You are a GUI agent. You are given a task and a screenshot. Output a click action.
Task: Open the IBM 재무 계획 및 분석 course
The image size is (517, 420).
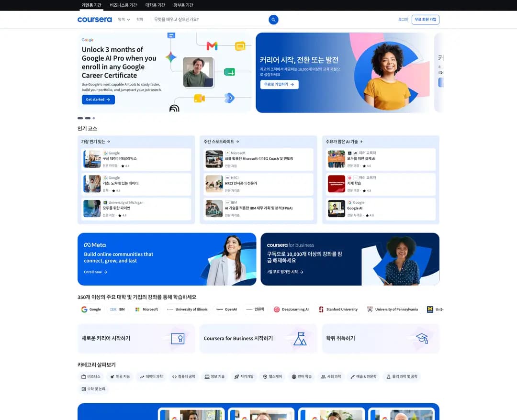tap(258, 209)
